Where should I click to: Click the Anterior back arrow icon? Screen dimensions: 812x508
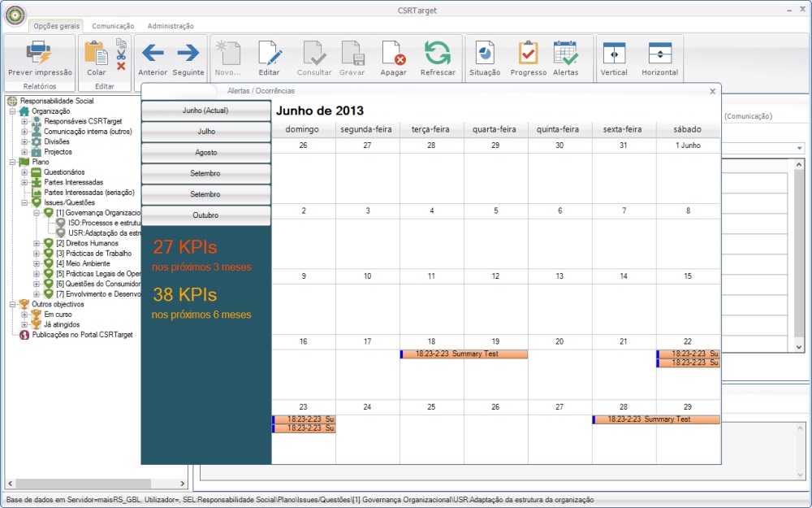click(153, 54)
